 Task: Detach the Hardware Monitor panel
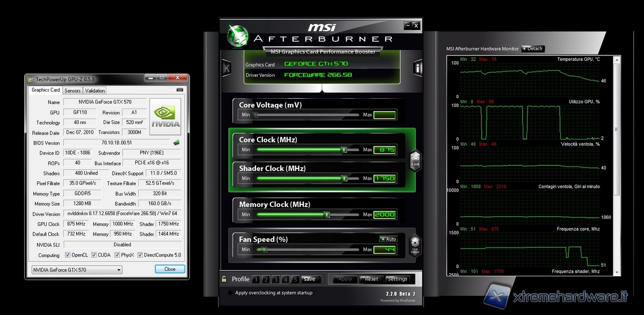(x=532, y=49)
